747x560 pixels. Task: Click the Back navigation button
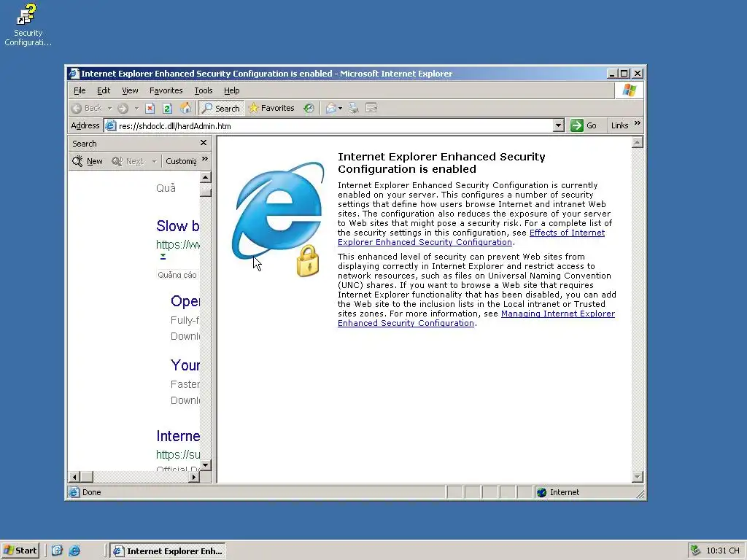[88, 108]
